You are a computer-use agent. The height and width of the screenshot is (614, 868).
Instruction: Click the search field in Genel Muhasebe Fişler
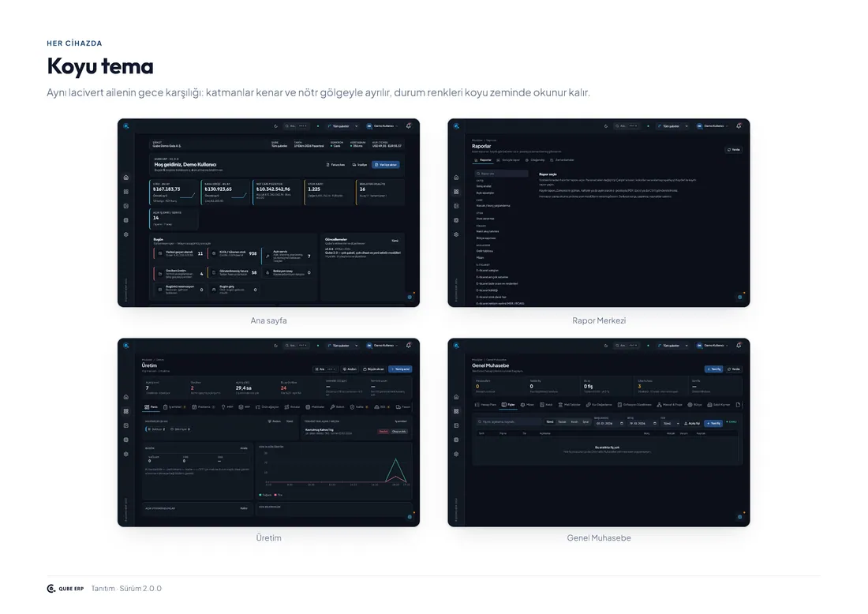[x=509, y=422]
